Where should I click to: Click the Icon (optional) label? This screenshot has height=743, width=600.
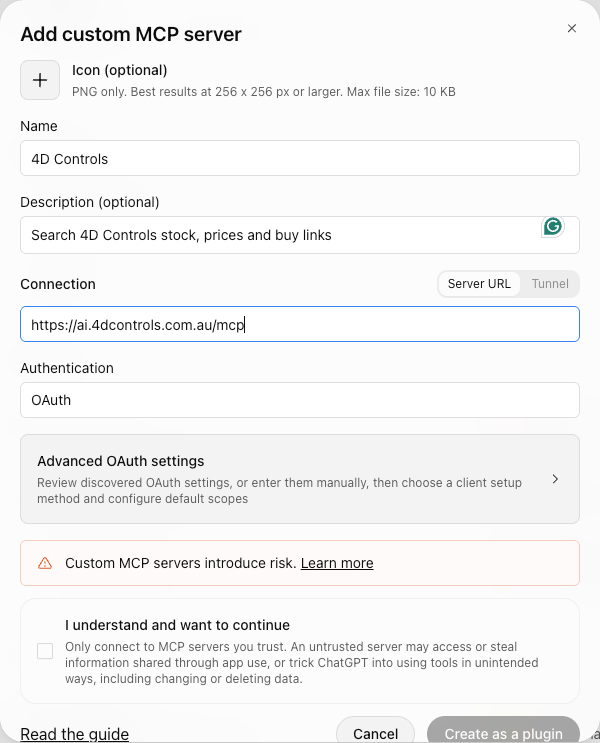(119, 70)
